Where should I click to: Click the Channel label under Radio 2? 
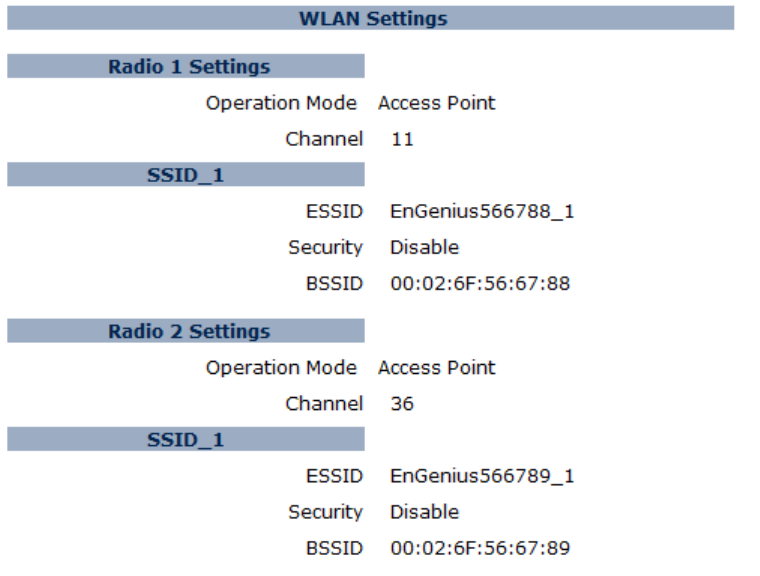point(324,403)
